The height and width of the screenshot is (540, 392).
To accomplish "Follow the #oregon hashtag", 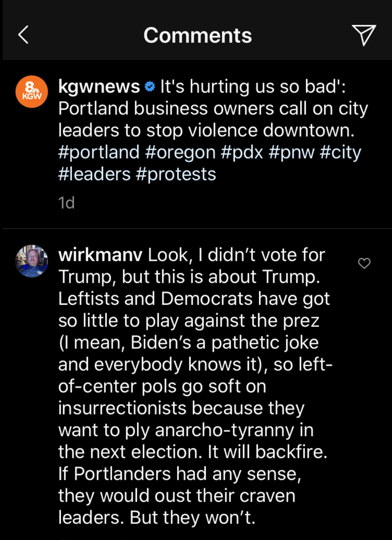I will coord(180,152).
